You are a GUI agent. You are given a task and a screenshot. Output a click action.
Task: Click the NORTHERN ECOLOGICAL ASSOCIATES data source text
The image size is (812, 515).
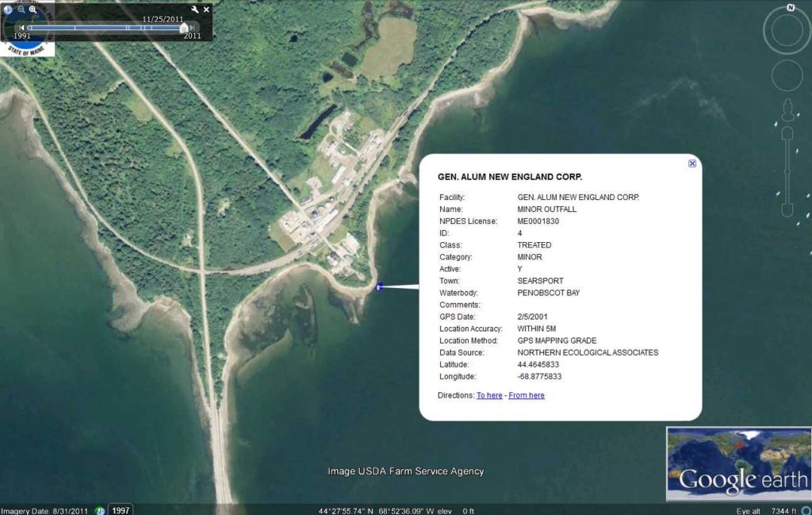pyautogui.click(x=588, y=353)
